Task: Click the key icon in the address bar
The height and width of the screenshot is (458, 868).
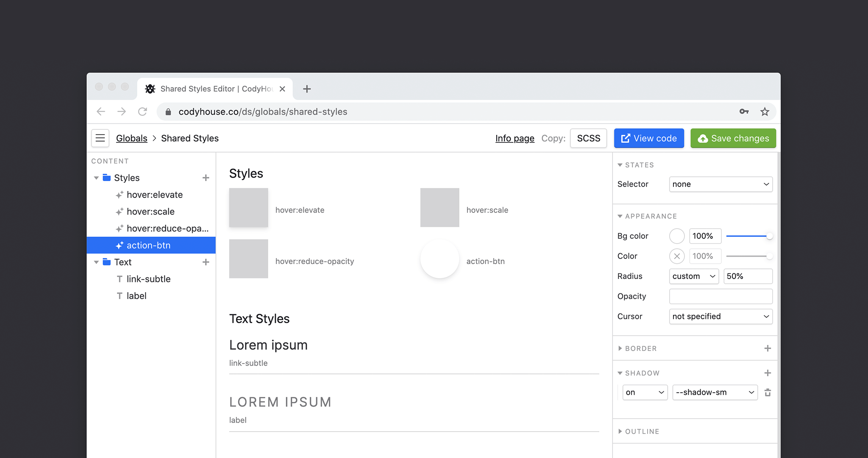Action: [x=744, y=112]
